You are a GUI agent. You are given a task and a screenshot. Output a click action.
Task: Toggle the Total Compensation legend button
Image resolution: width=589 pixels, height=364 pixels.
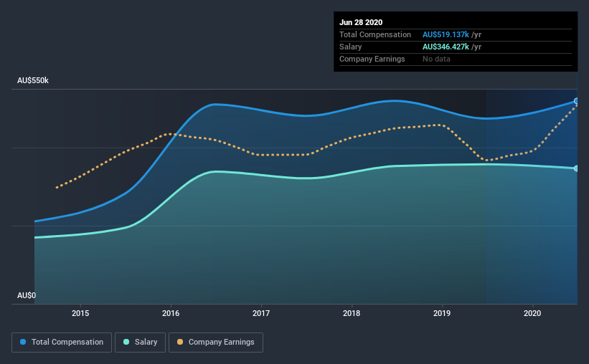click(62, 343)
